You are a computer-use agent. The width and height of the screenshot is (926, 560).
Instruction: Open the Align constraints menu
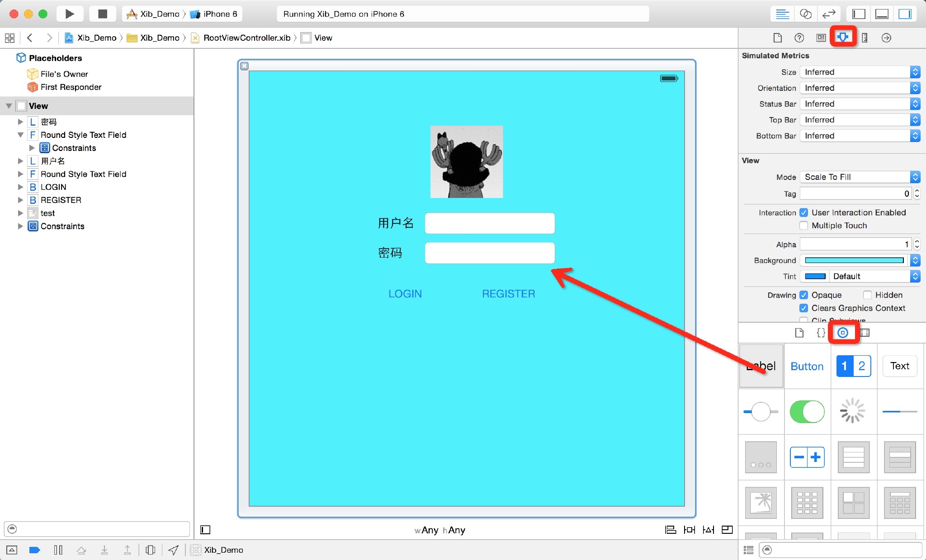(670, 530)
